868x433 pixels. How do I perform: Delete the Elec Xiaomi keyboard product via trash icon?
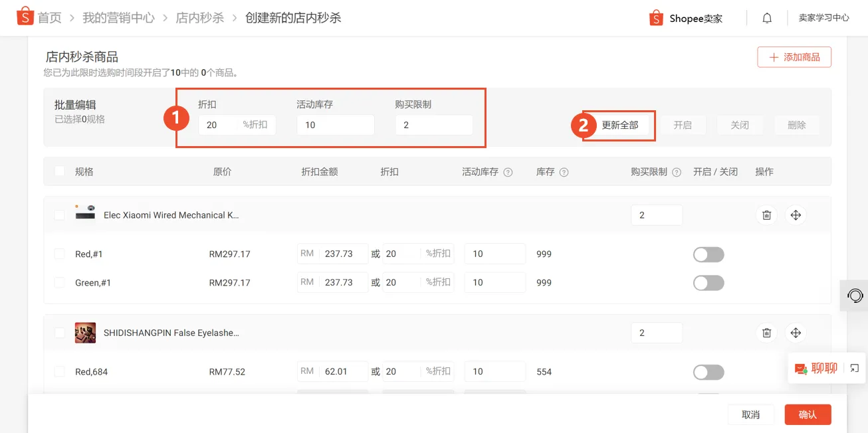point(766,215)
